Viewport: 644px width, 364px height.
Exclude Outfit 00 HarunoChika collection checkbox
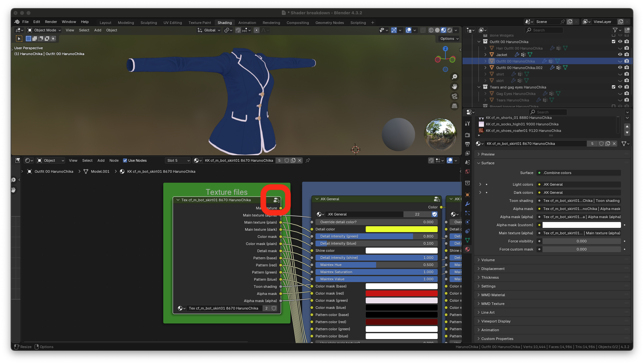coord(614,41)
